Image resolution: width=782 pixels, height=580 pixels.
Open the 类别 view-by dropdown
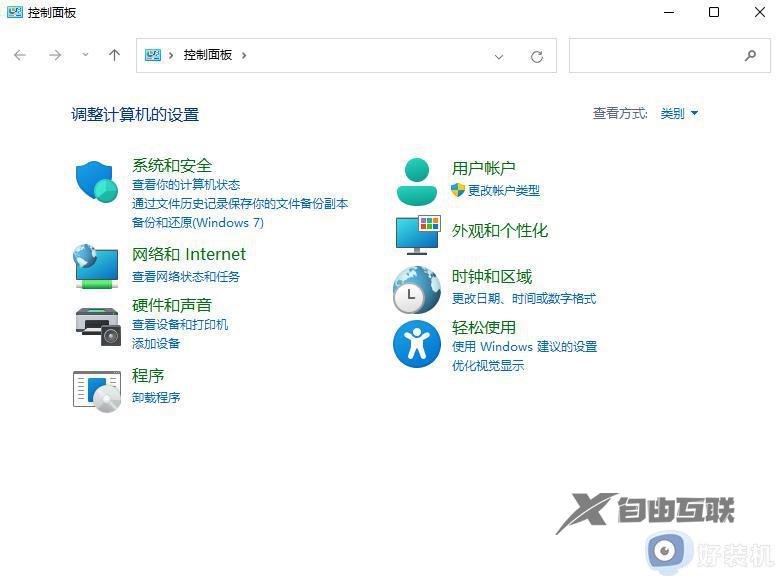coord(679,114)
